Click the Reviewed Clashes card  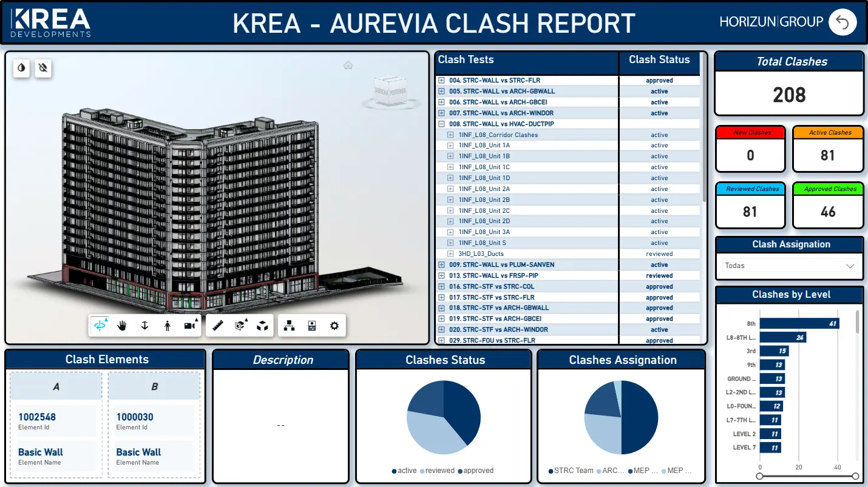tap(750, 205)
